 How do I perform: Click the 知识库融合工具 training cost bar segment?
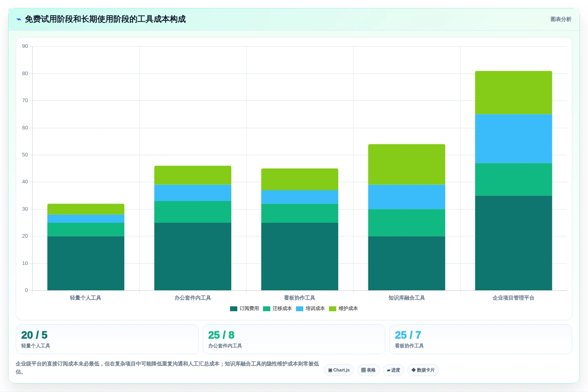coord(407,197)
